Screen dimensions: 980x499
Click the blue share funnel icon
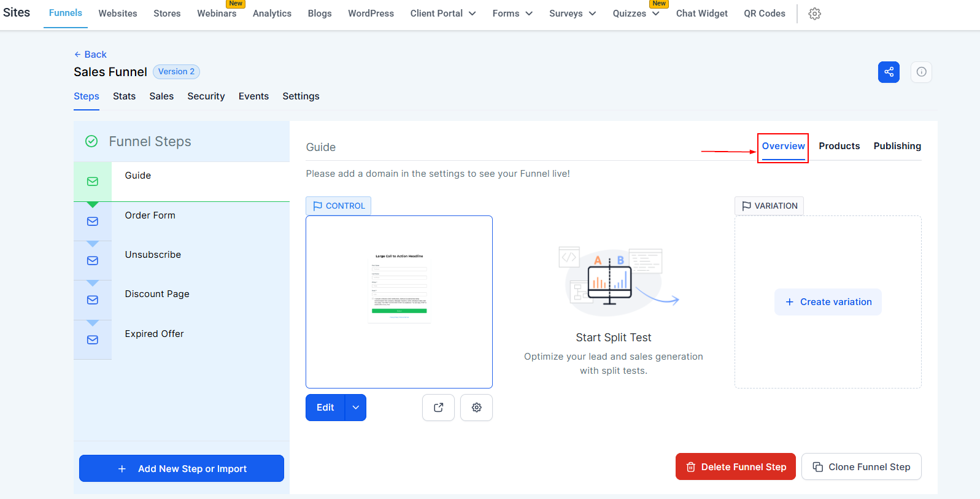click(x=889, y=72)
